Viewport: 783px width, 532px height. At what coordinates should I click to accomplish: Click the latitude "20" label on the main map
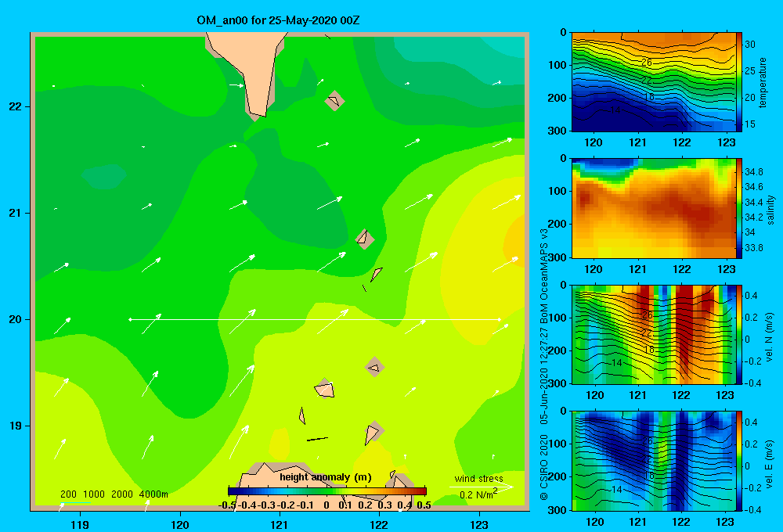[15, 319]
